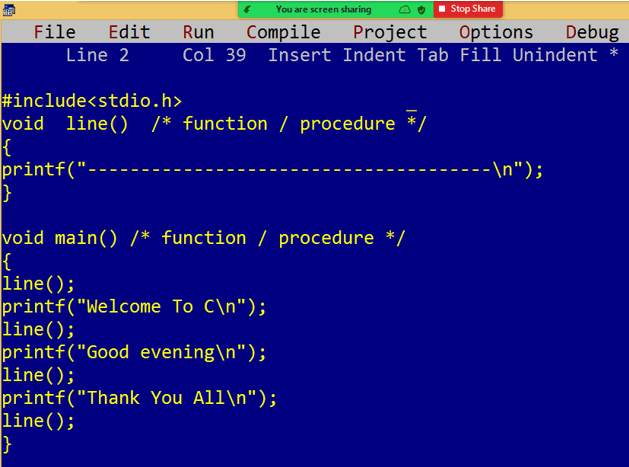Open the Project menu
629x467 pixels.
pos(390,32)
